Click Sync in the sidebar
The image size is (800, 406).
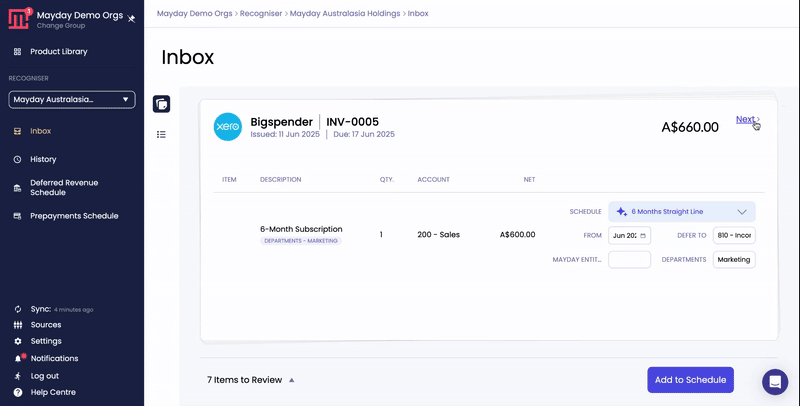pos(40,309)
